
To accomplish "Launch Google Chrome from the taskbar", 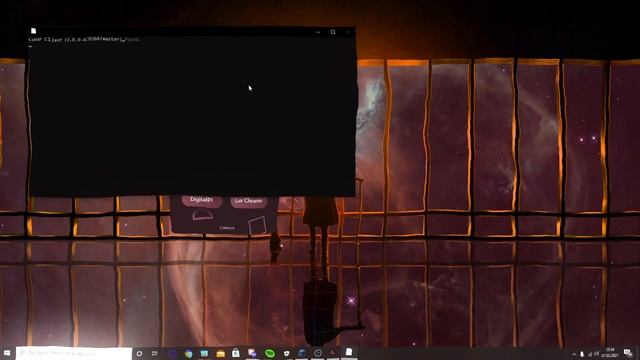I will [188, 353].
